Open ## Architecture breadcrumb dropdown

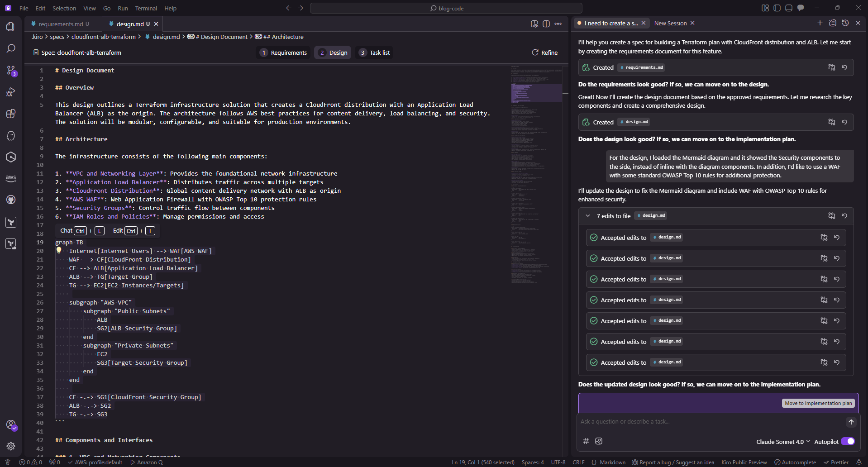(x=279, y=37)
